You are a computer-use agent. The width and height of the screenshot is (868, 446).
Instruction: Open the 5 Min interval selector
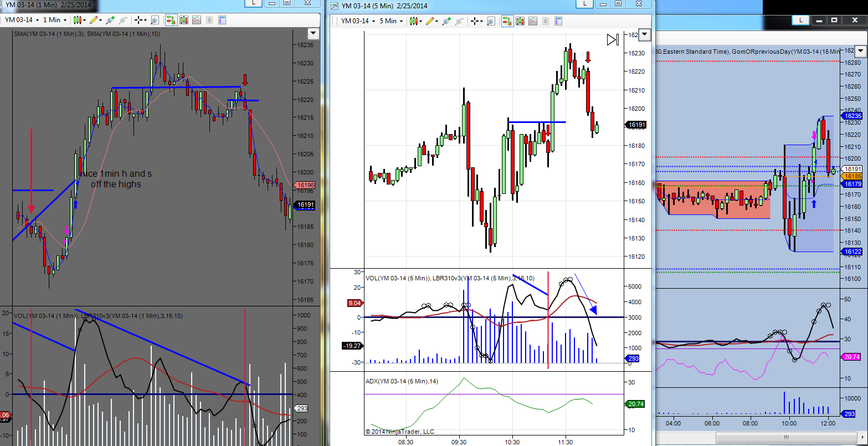point(391,21)
